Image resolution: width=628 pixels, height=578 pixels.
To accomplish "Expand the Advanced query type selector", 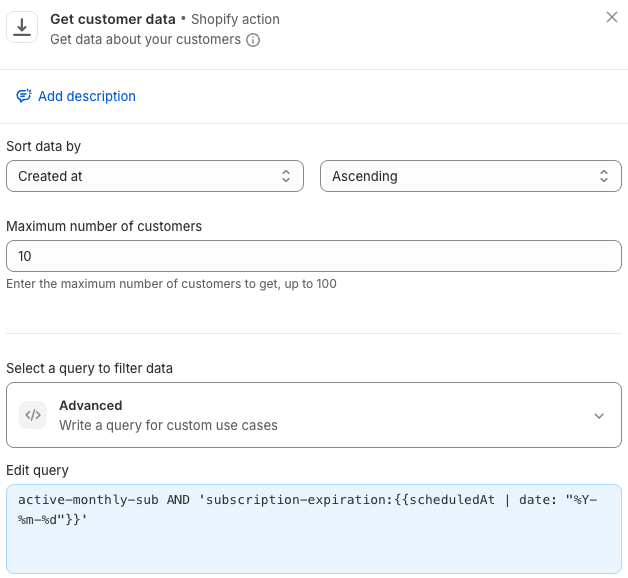I will 314,415.
